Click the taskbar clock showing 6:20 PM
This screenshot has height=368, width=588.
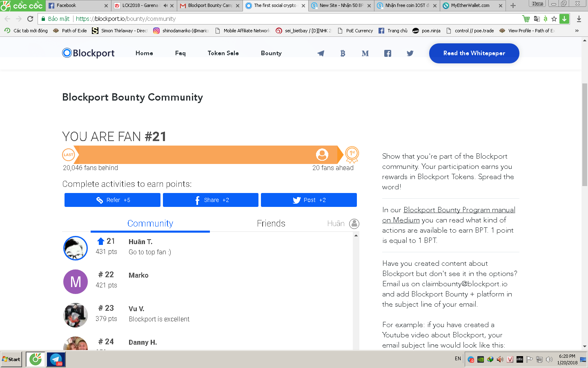point(567,359)
